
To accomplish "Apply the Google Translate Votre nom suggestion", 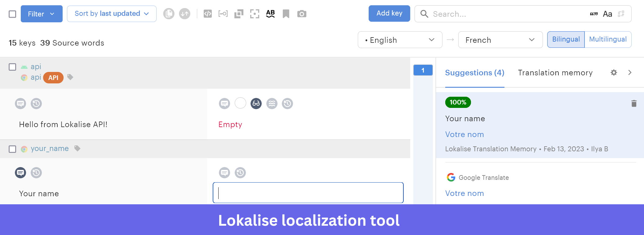I will click(x=464, y=193).
